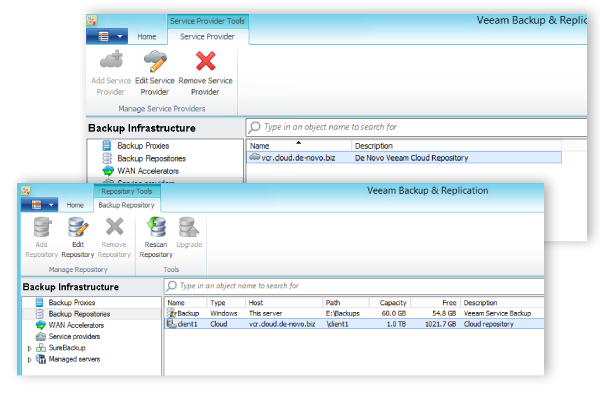
Task: Click Edit Service Provider icon
Action: (x=155, y=61)
